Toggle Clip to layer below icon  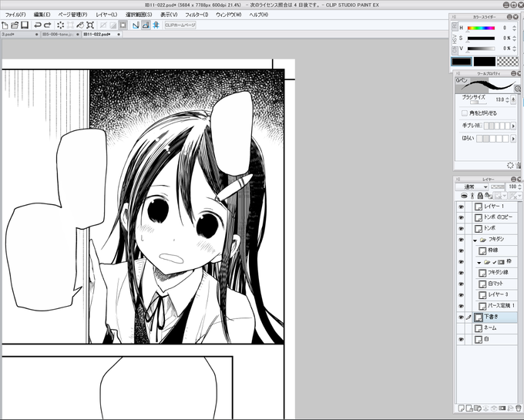point(464,196)
